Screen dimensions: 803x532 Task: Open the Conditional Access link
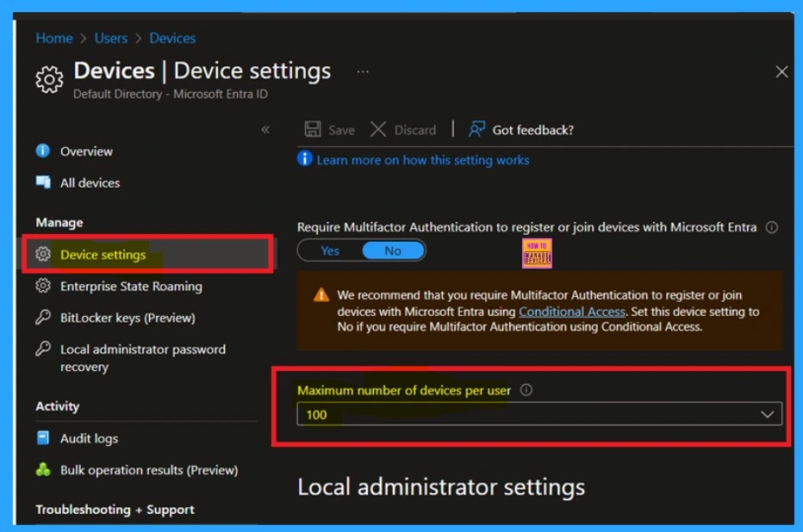(x=571, y=312)
